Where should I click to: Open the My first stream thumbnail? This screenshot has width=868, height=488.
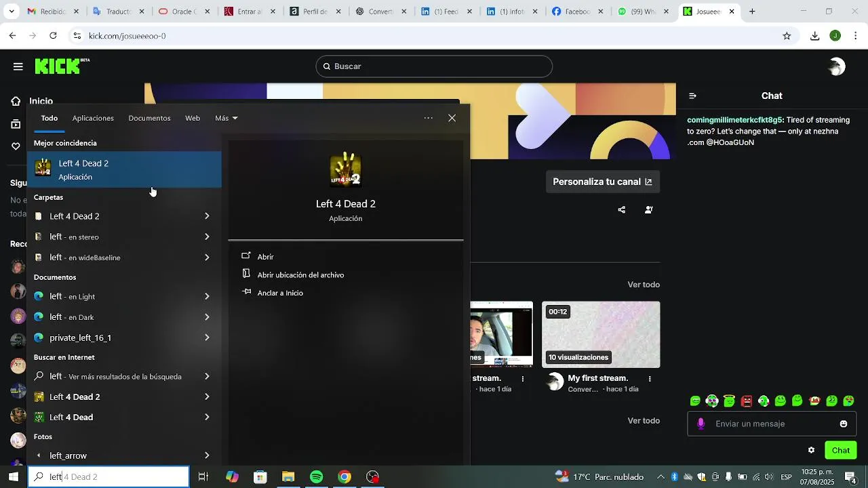[x=601, y=335]
